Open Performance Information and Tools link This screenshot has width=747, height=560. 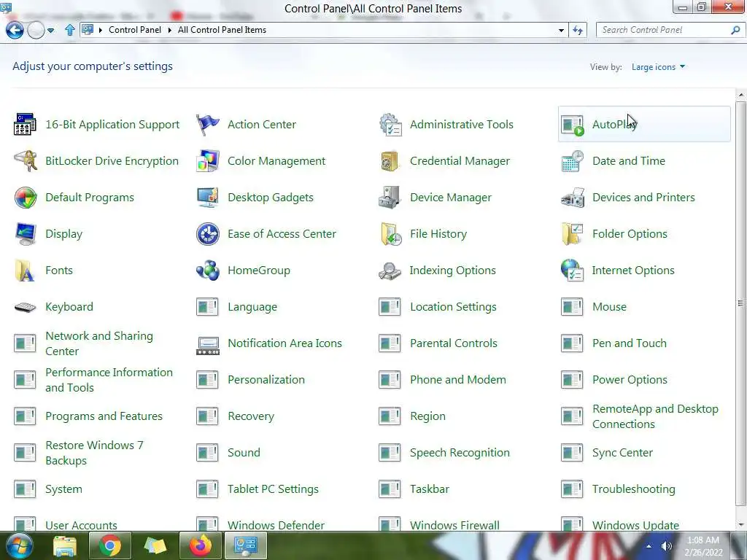point(109,380)
